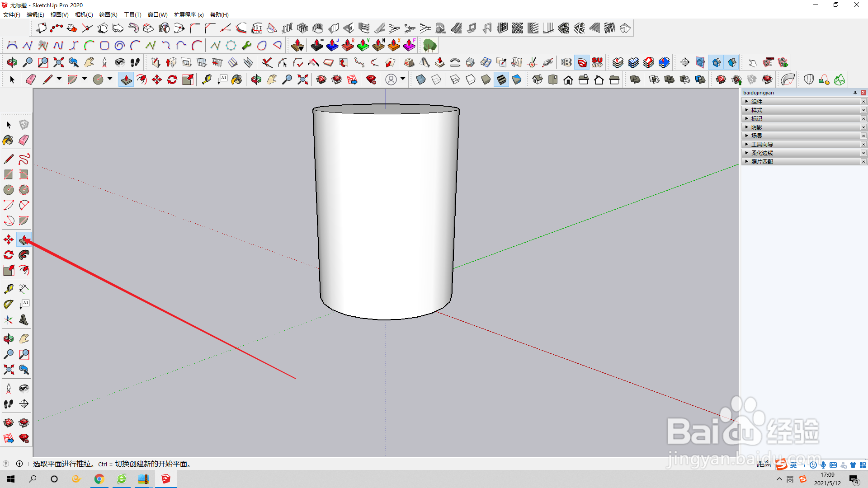The width and height of the screenshot is (868, 488).
Task: Select the Freehand tool in left toolbar
Action: [x=24, y=159]
